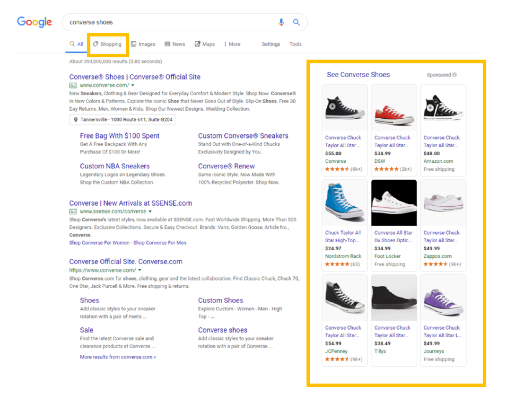Expand the More search menu

tap(232, 44)
